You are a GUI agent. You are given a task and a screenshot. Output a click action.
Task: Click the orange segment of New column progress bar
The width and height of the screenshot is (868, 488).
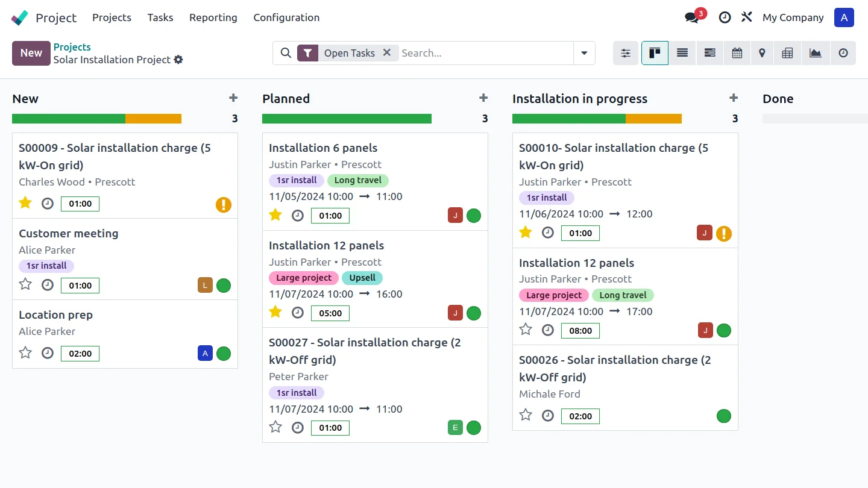click(x=153, y=119)
